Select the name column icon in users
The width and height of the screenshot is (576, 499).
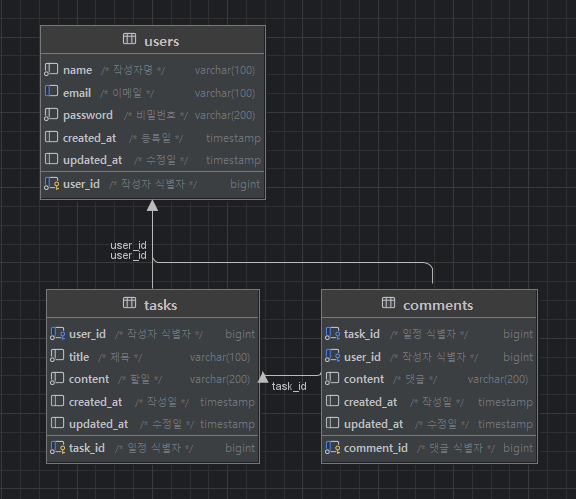(51, 69)
